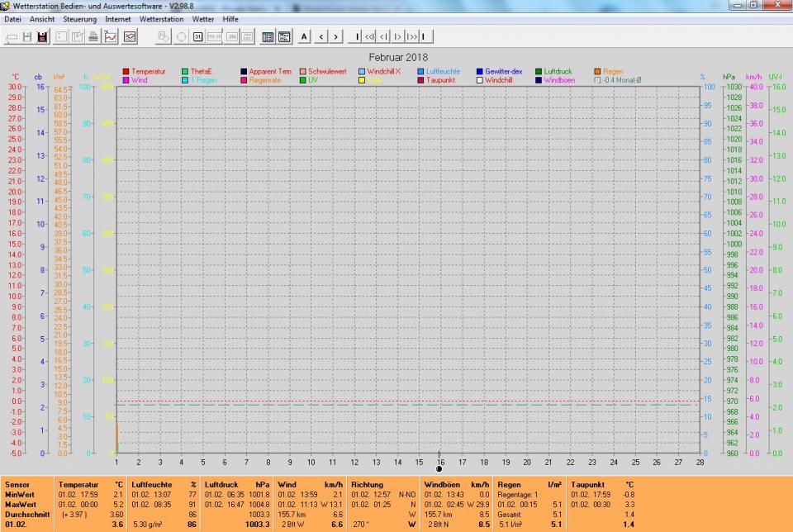Go to previous period with left arrow
The width and height of the screenshot is (793, 532).
(x=321, y=36)
